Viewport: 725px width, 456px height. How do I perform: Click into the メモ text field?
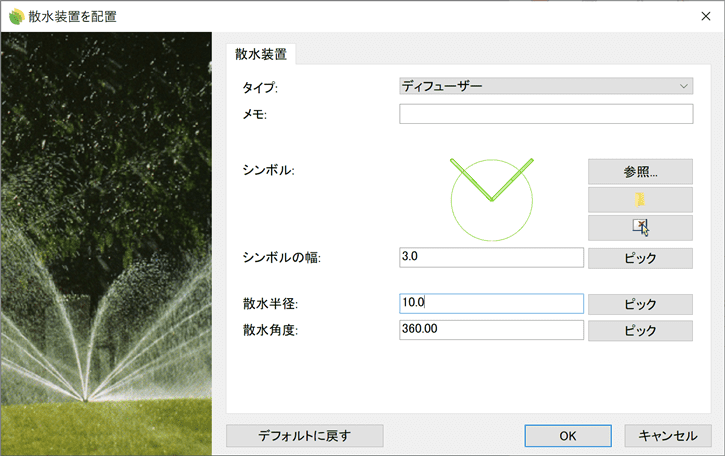[x=546, y=114]
